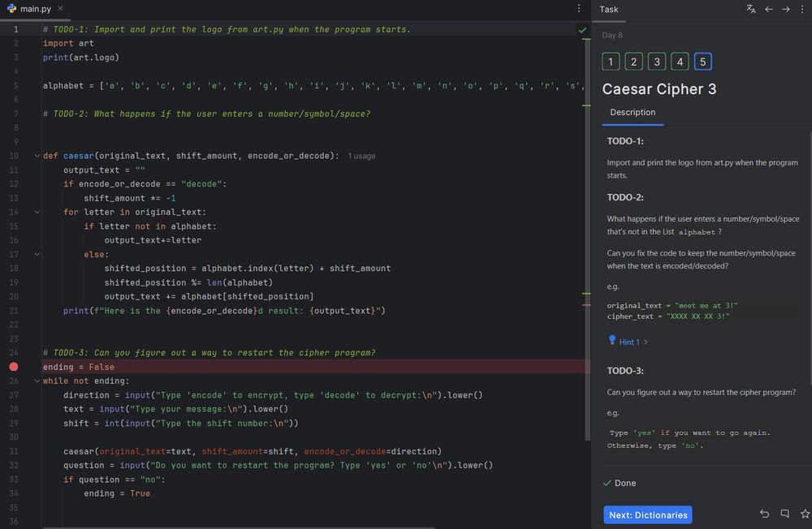This screenshot has height=529, width=812.
Task: Click the Done status checkmark label
Action: (x=620, y=483)
